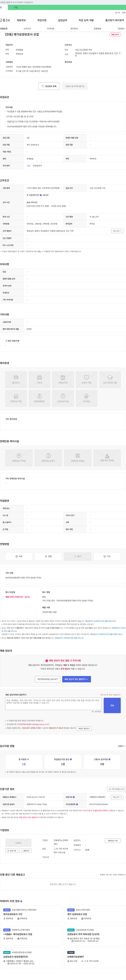Click 고용24 입사지원 불가능 button
Viewport: 126px width, 980px height.
75,86
